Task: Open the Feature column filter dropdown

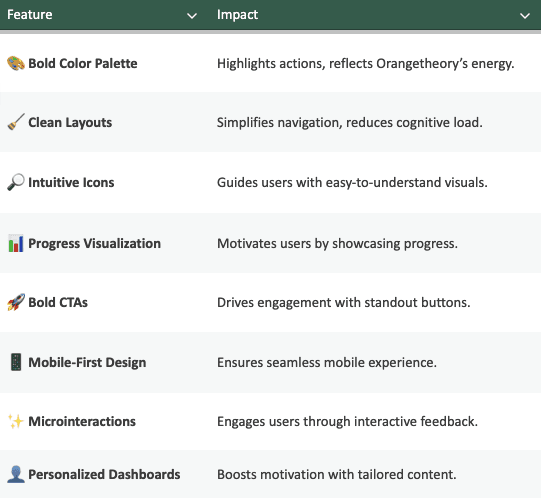Action: [192, 16]
